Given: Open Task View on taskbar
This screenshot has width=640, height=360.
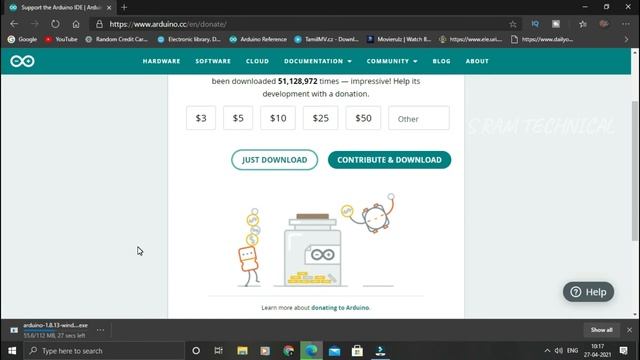Looking at the screenshot, I should point(218,351).
